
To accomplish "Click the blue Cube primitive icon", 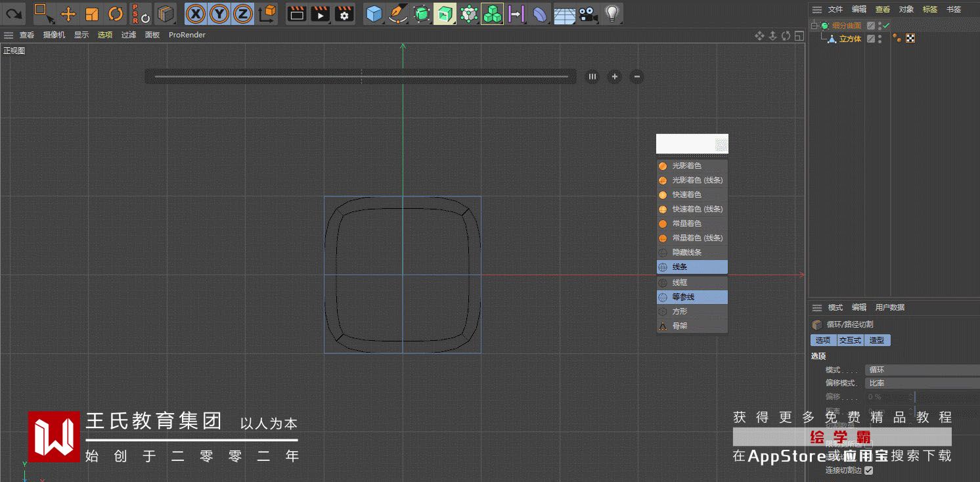I will click(x=374, y=14).
